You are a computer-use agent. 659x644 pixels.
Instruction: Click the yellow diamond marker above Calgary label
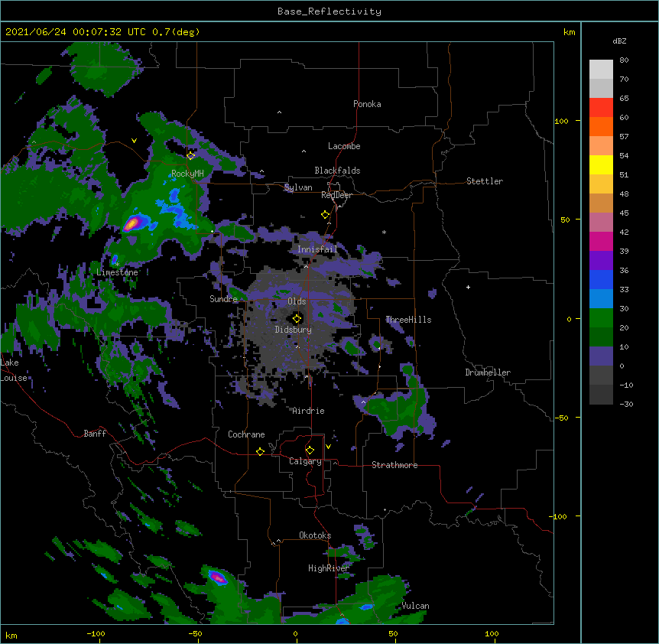(x=310, y=450)
